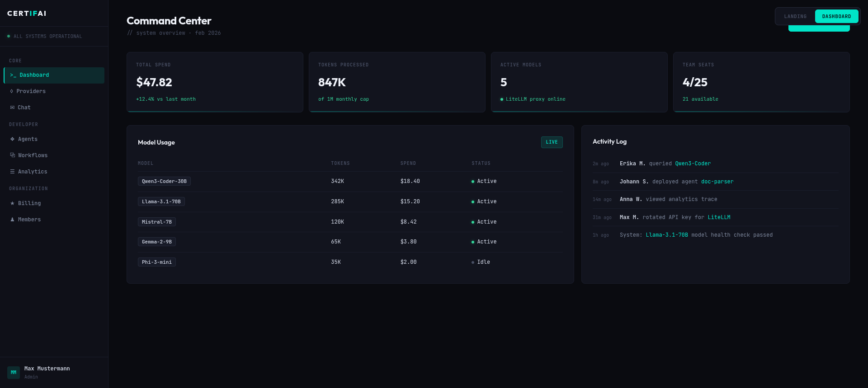This screenshot has height=388, width=868.
Task: Click the MM user avatar
Action: click(x=14, y=372)
